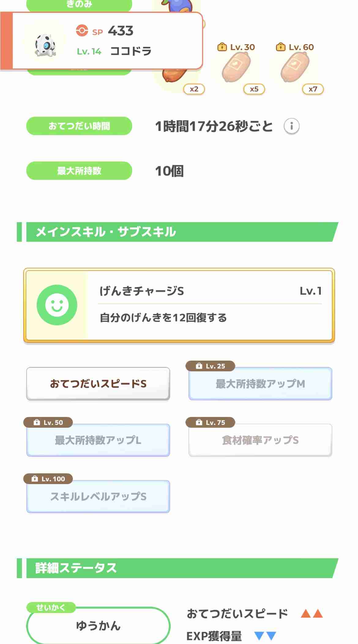Tap the Lv. 75 lock badge
The width and height of the screenshot is (358, 644).
pyautogui.click(x=210, y=422)
